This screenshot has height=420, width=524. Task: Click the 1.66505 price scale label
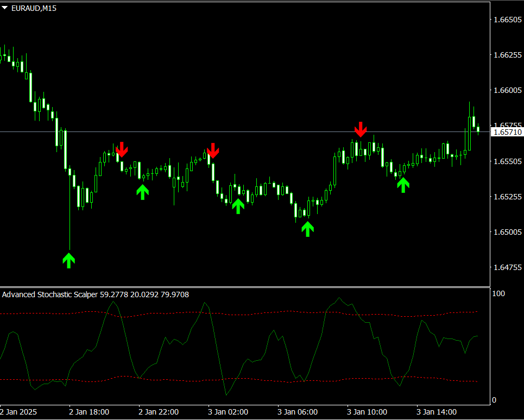click(506, 20)
